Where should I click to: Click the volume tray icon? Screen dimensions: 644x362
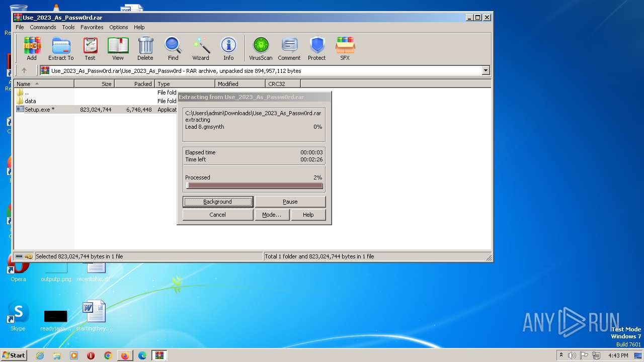tap(572, 355)
